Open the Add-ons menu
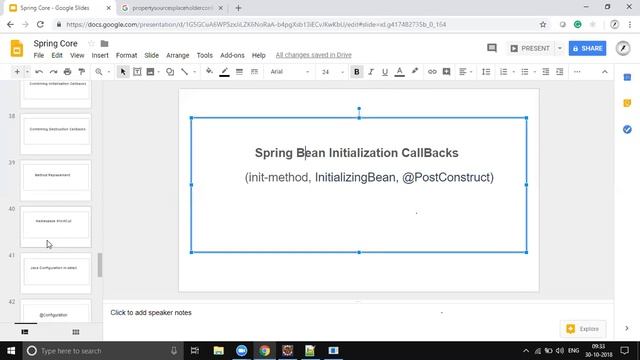Screen dimensions: 640x360 pos(232,55)
